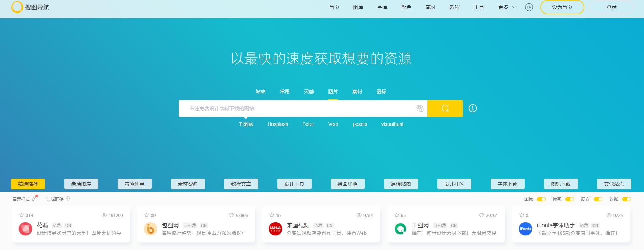644x250 pixels.
Task: Select the 站点 search tab
Action: [x=261, y=91]
